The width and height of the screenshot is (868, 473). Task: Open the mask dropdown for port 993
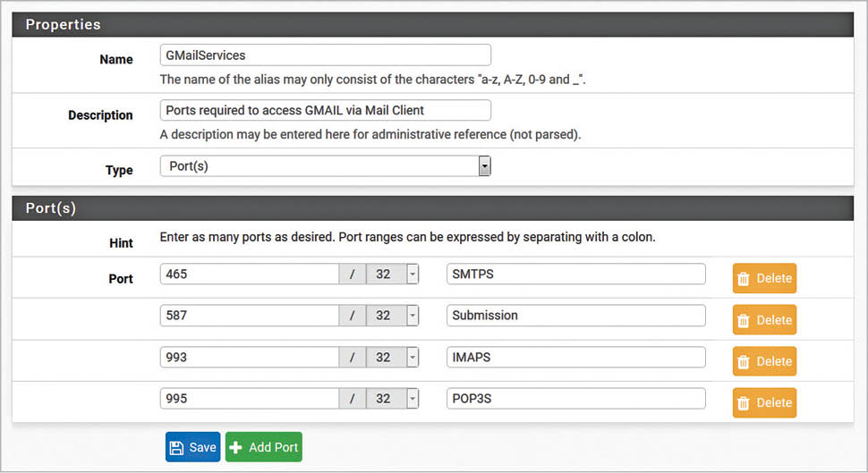(413, 358)
